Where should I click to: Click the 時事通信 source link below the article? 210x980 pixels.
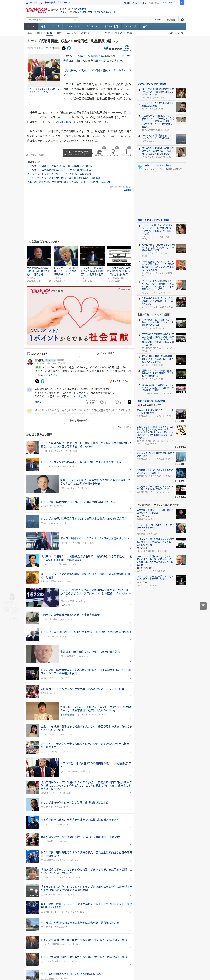tap(127, 190)
